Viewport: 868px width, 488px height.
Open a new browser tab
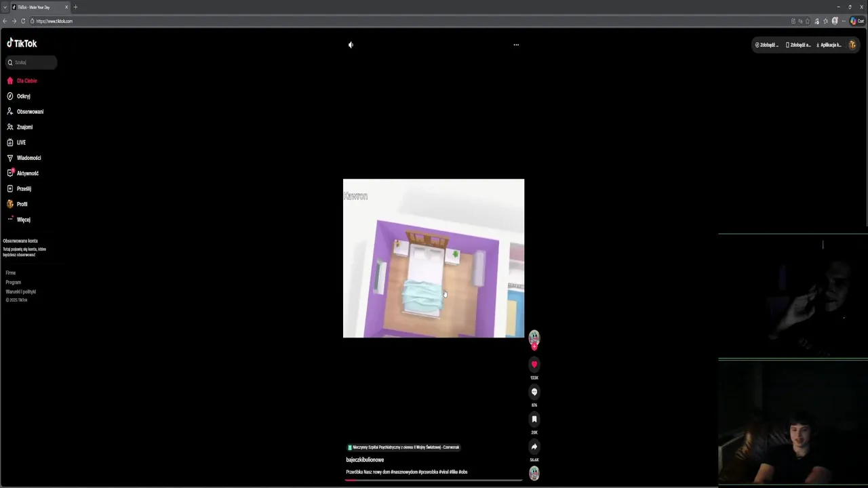75,7
